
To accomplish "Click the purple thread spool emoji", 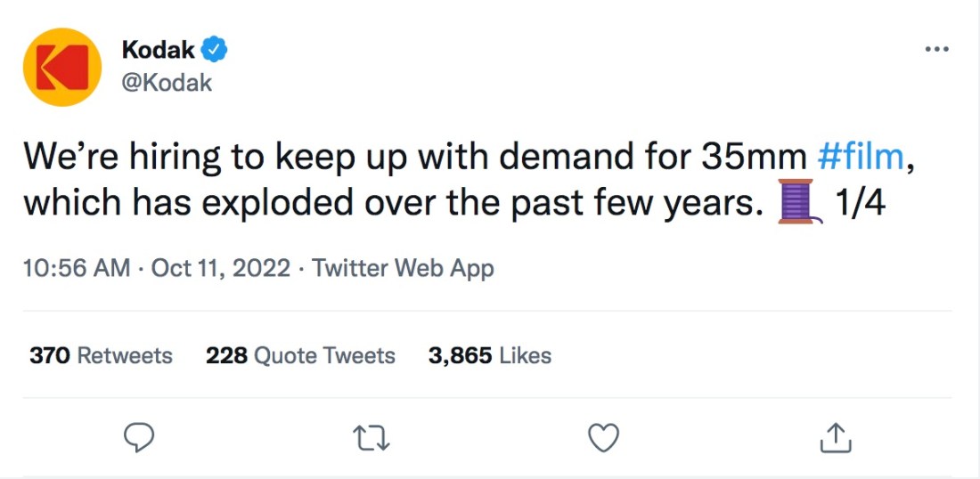I will click(x=797, y=201).
